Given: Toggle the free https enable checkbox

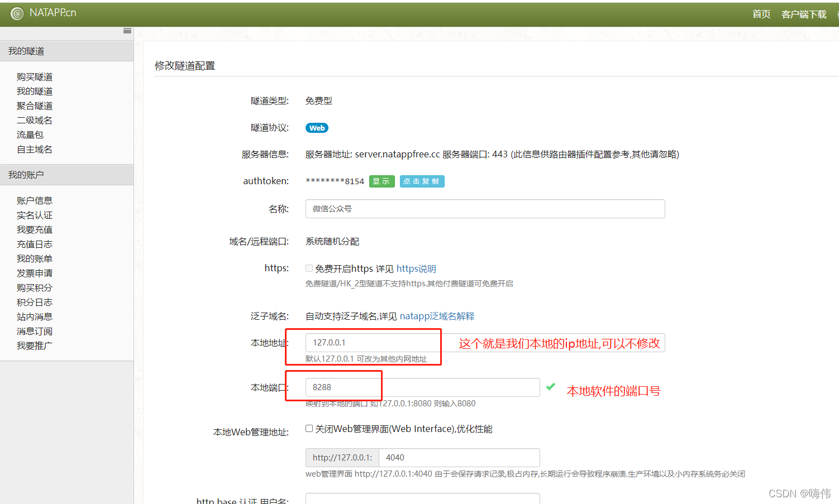Looking at the screenshot, I should click(309, 268).
